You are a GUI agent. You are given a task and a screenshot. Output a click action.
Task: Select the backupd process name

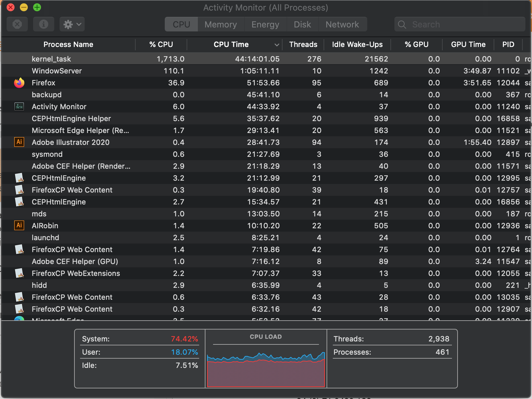[x=47, y=95]
